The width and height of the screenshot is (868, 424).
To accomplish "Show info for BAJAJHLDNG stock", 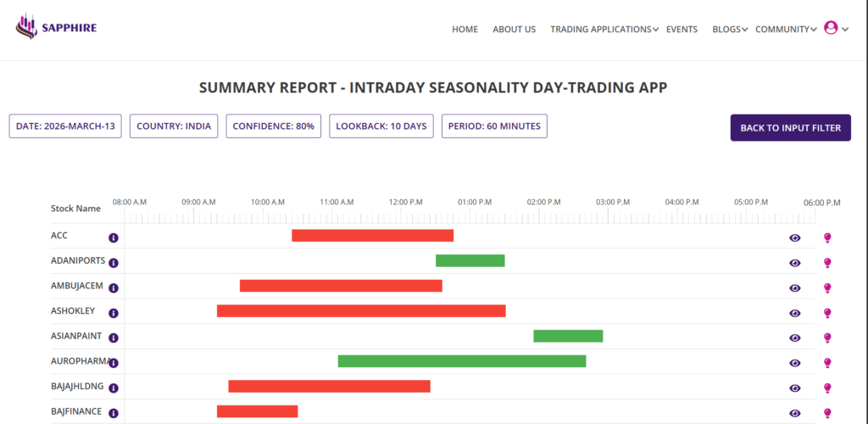I will [114, 388].
